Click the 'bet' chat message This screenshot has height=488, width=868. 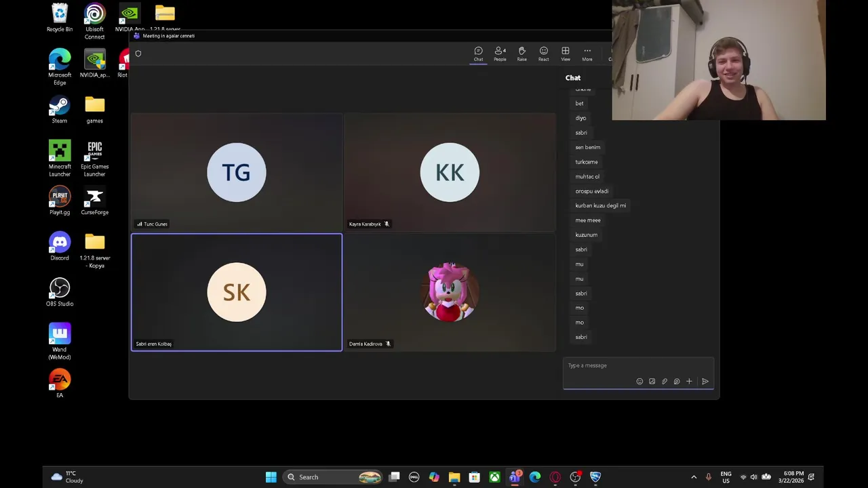click(579, 104)
